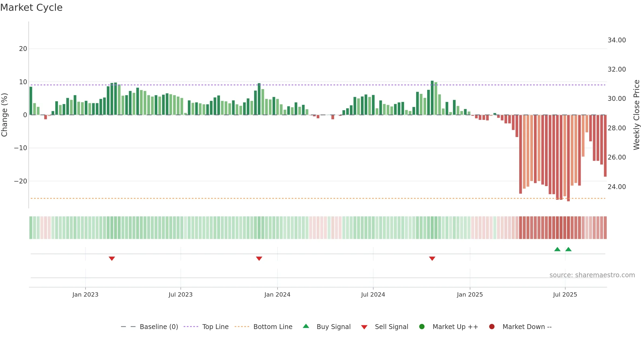
Task: Click the purple dotted Top Line in the chart
Action: pyautogui.click(x=318, y=85)
